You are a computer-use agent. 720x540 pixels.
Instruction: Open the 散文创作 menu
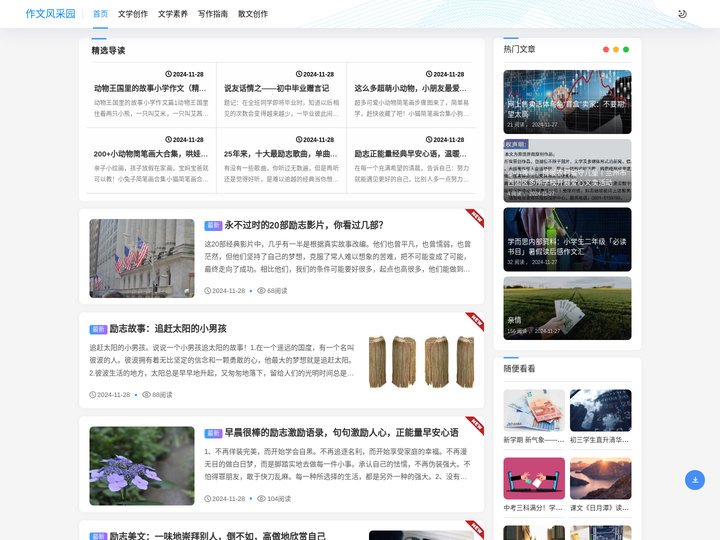(253, 14)
